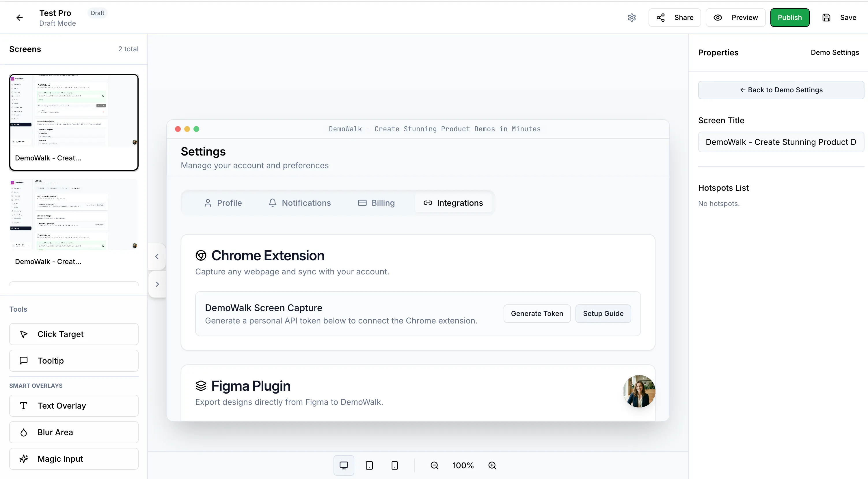Zoom in the canvas
Viewport: 868px width, 479px height.
[x=492, y=465]
